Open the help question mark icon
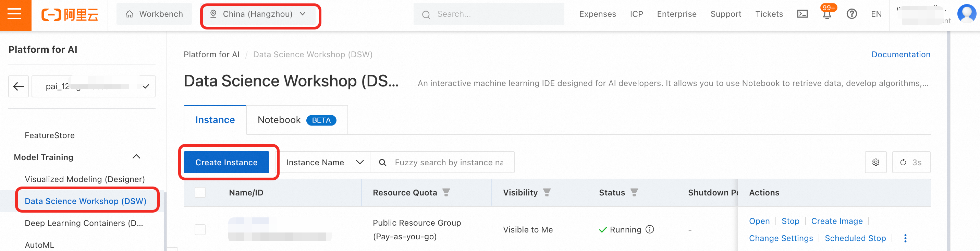The image size is (980, 251). (x=852, y=14)
